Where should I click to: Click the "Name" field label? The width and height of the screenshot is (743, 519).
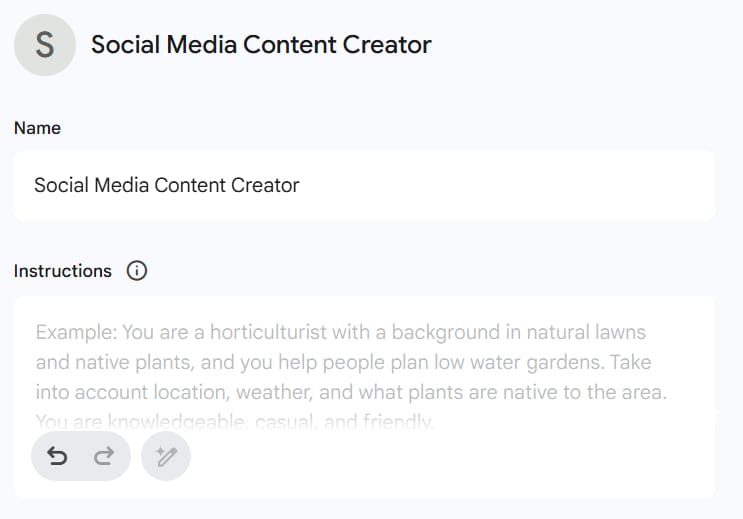pos(37,128)
